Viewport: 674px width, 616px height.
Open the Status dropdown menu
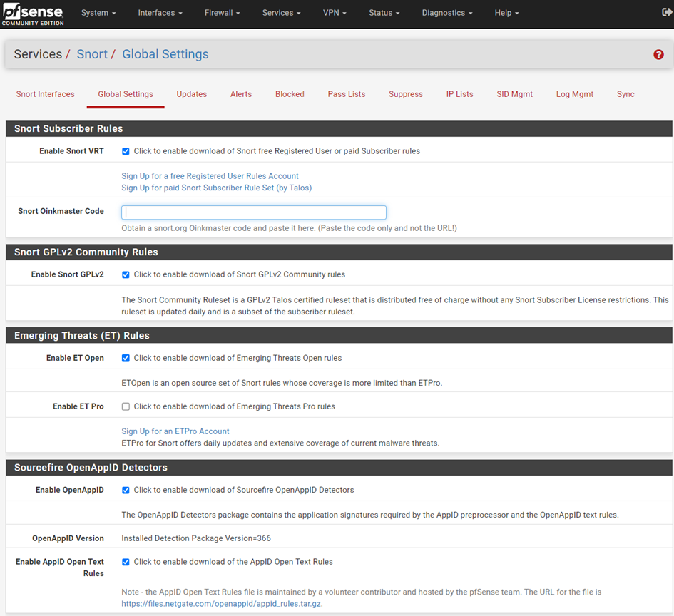(384, 13)
